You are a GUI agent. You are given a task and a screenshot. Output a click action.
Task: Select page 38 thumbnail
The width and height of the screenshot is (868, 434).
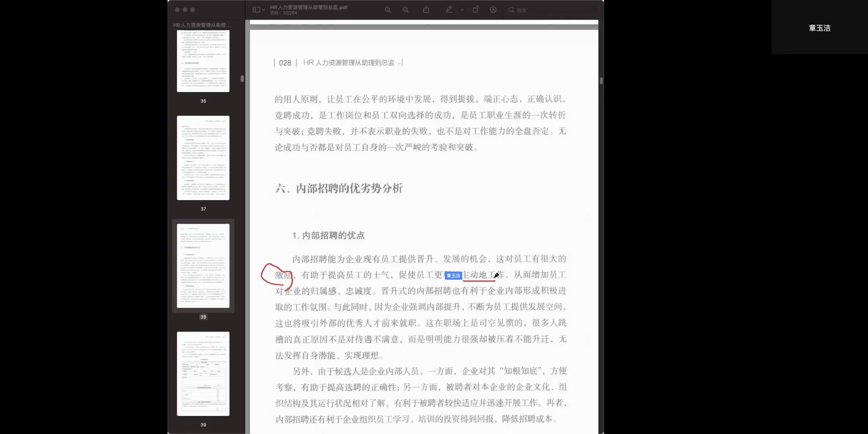pyautogui.click(x=203, y=266)
